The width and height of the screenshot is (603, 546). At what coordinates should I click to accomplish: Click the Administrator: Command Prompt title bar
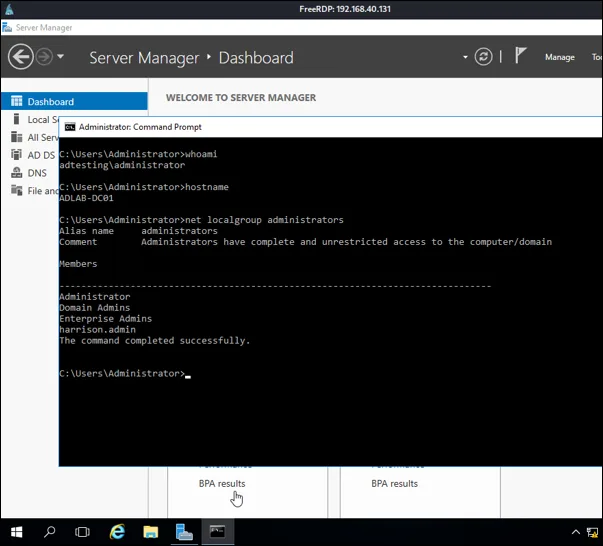click(x=331, y=127)
